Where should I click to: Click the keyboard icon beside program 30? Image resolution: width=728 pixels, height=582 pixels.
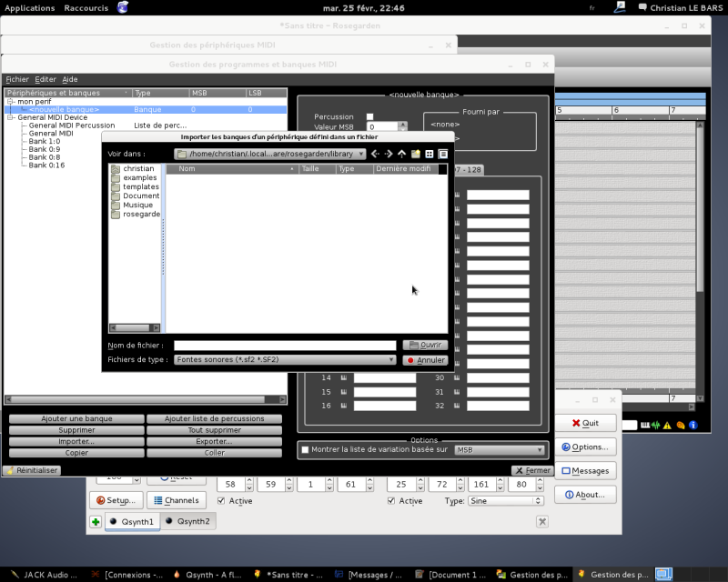point(457,377)
